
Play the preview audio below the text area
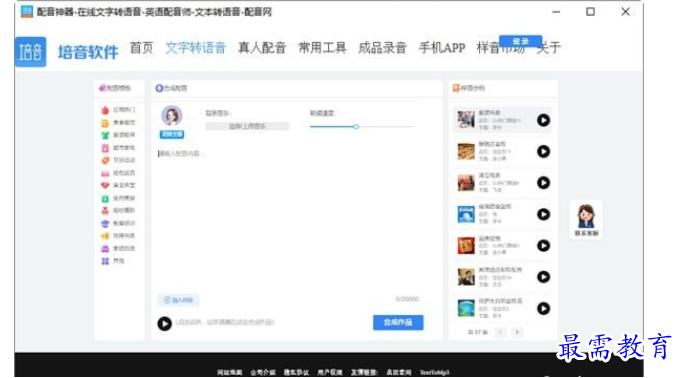(x=164, y=323)
